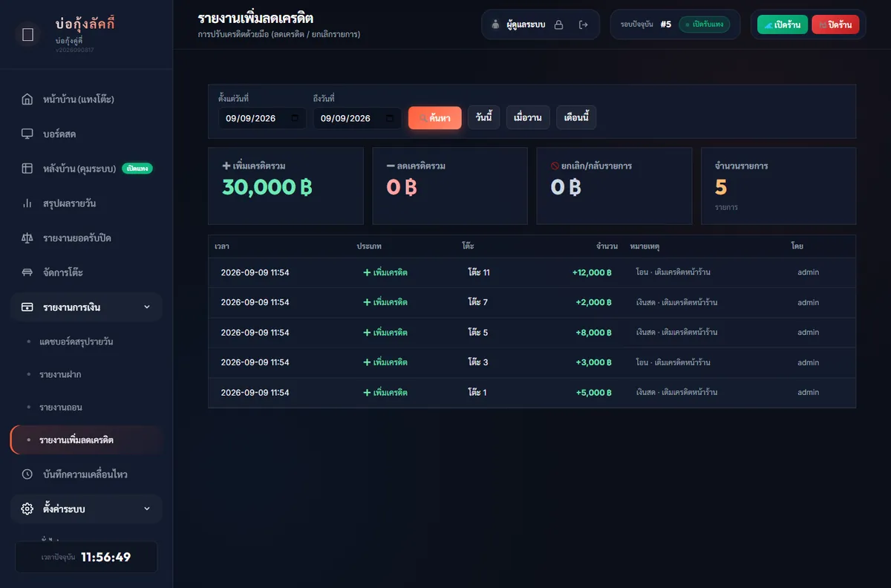Click the gear icon for ตั้งค่าระบบ

tap(27, 509)
